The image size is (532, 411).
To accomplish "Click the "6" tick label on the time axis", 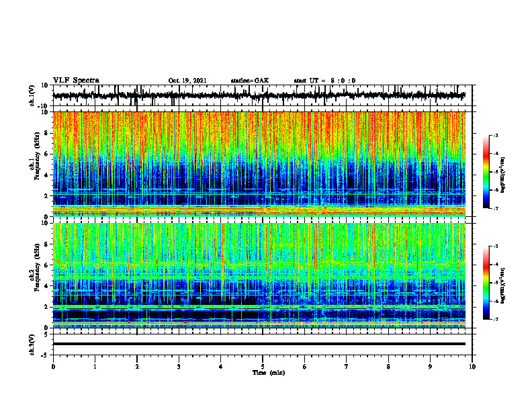I will tap(305, 367).
